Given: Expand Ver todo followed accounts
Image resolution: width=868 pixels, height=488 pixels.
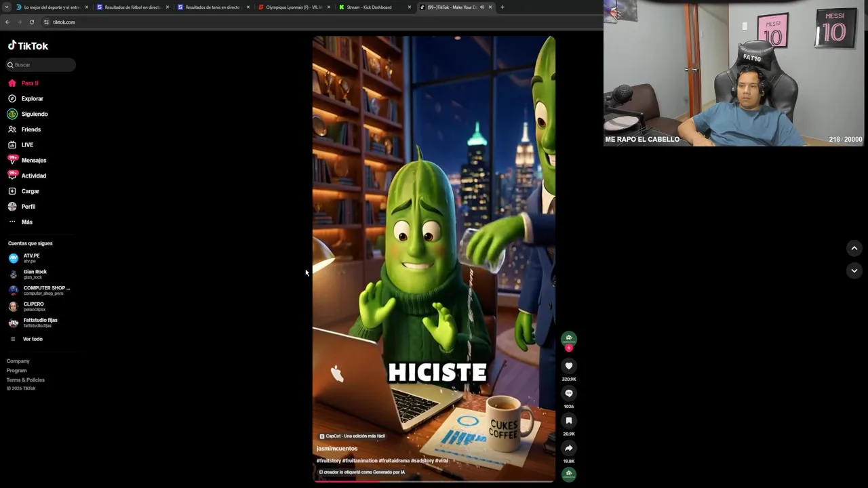Looking at the screenshot, I should 33,339.
